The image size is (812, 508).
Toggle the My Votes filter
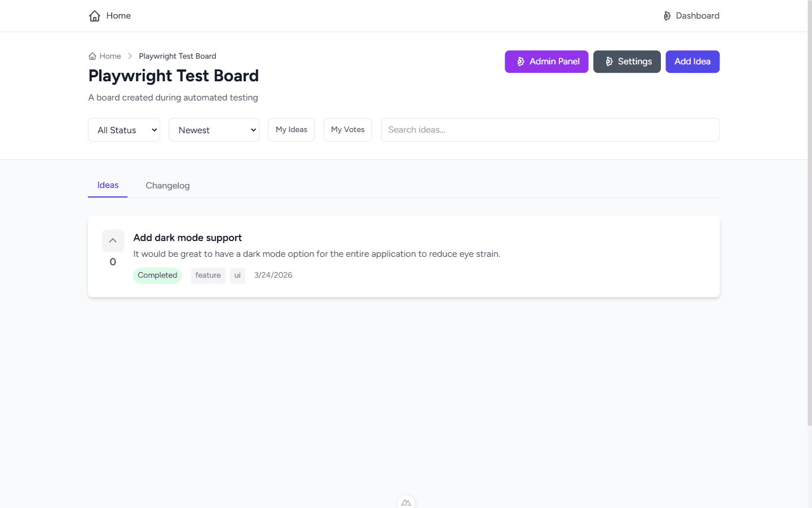(348, 130)
